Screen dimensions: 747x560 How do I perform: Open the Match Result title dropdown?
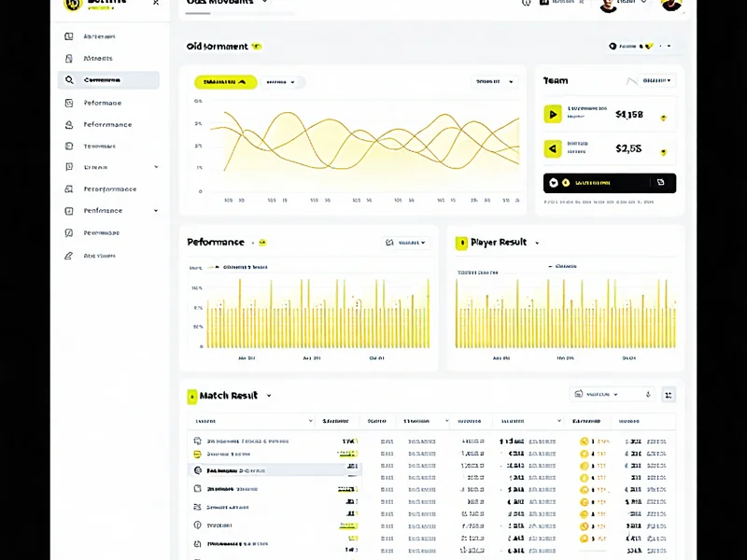click(x=269, y=396)
